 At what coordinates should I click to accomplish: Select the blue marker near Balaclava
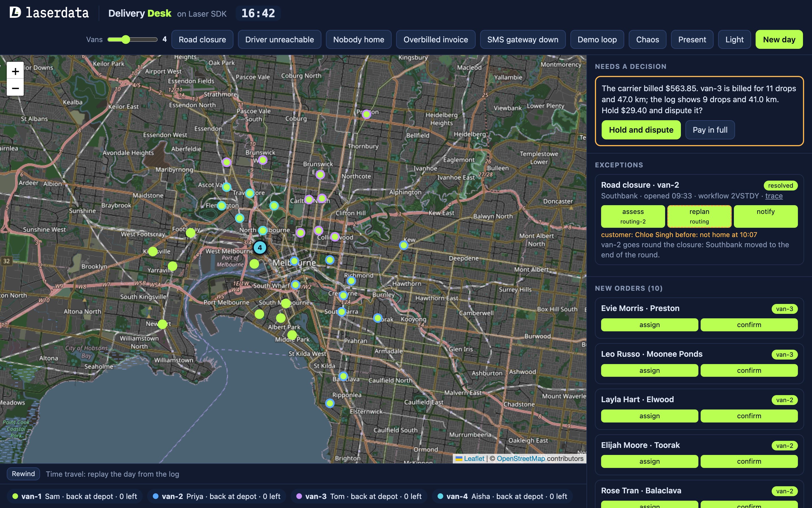pyautogui.click(x=343, y=376)
